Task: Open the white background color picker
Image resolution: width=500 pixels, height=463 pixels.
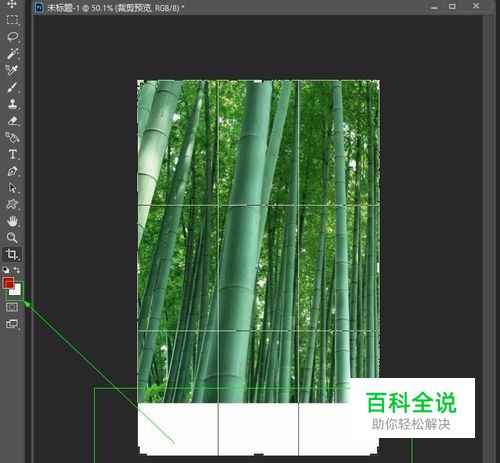Action: click(17, 291)
